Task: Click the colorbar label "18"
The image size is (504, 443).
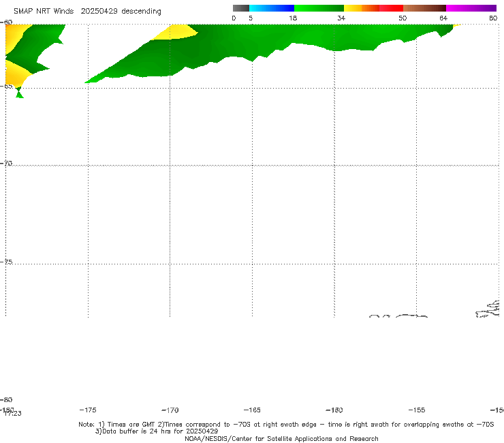Action: (293, 18)
